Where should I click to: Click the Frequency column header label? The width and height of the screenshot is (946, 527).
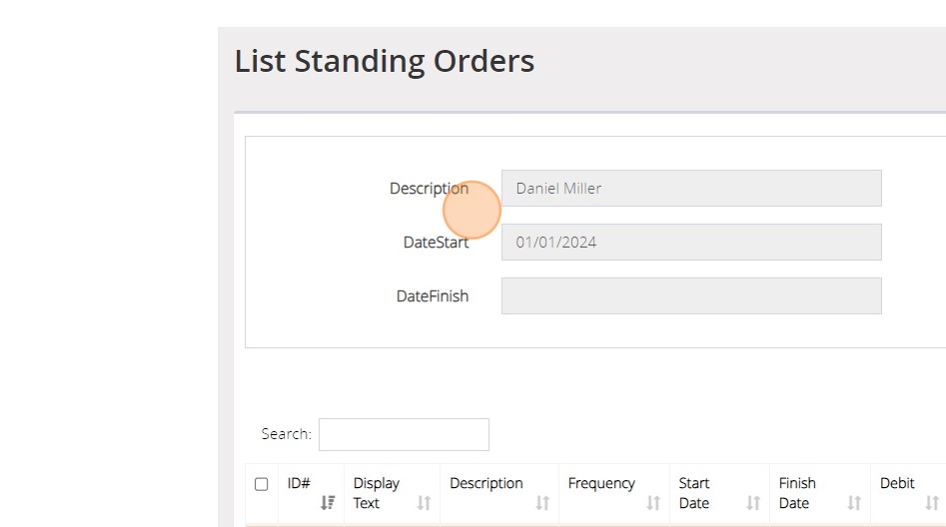click(x=601, y=483)
